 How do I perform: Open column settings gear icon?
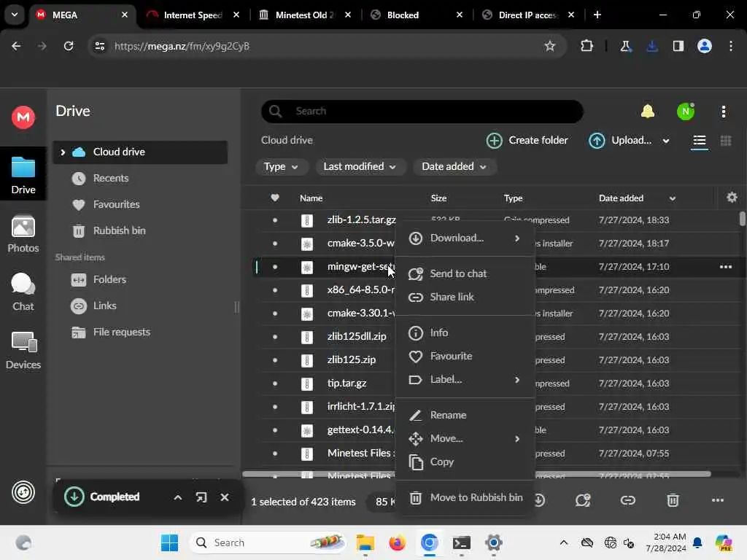(x=732, y=198)
